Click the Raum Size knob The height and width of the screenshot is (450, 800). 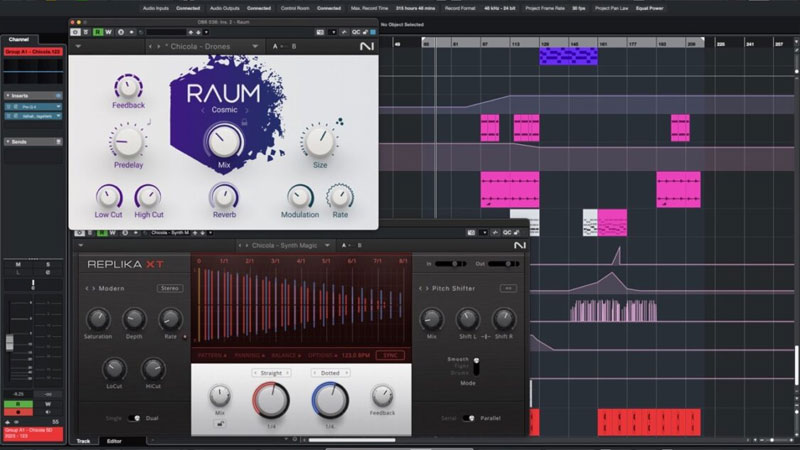coord(319,141)
